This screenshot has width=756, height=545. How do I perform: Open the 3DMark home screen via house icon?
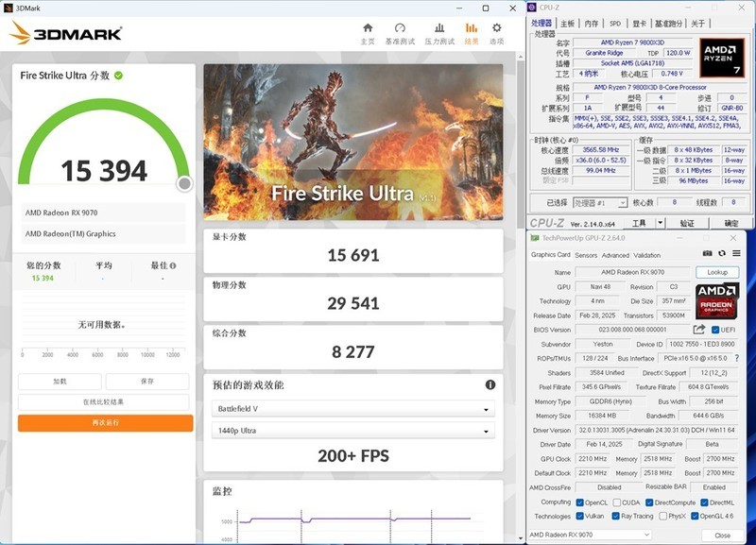tap(369, 28)
